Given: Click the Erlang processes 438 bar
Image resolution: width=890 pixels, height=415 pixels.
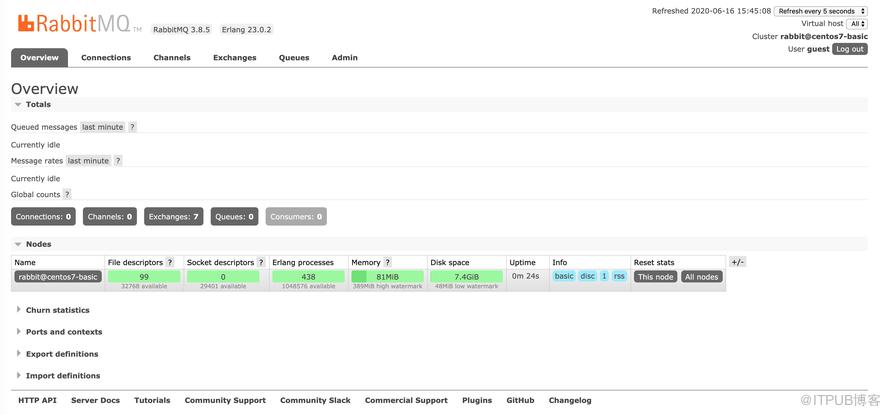Looking at the screenshot, I should click(308, 276).
